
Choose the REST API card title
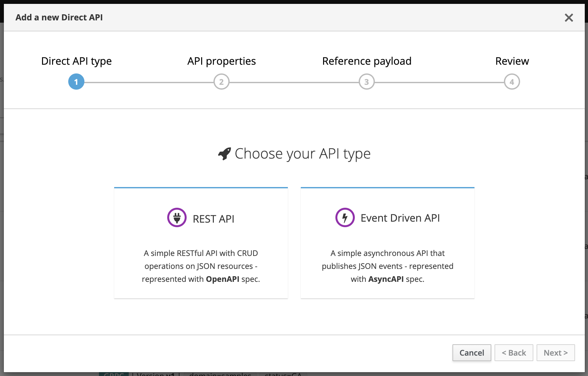point(213,219)
